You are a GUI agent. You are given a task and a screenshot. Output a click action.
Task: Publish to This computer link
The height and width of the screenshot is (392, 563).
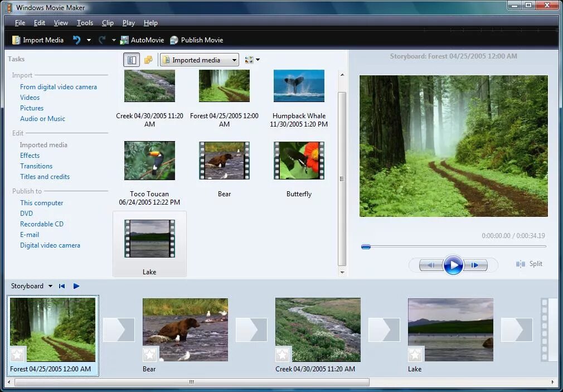click(42, 203)
